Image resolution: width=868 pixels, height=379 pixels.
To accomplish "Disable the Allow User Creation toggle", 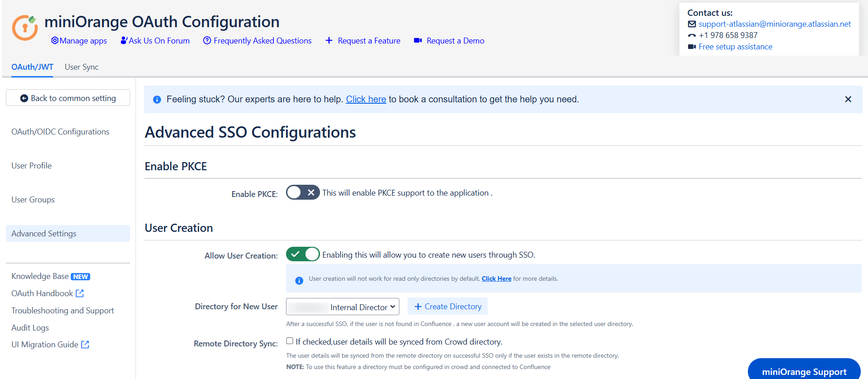I will [303, 254].
